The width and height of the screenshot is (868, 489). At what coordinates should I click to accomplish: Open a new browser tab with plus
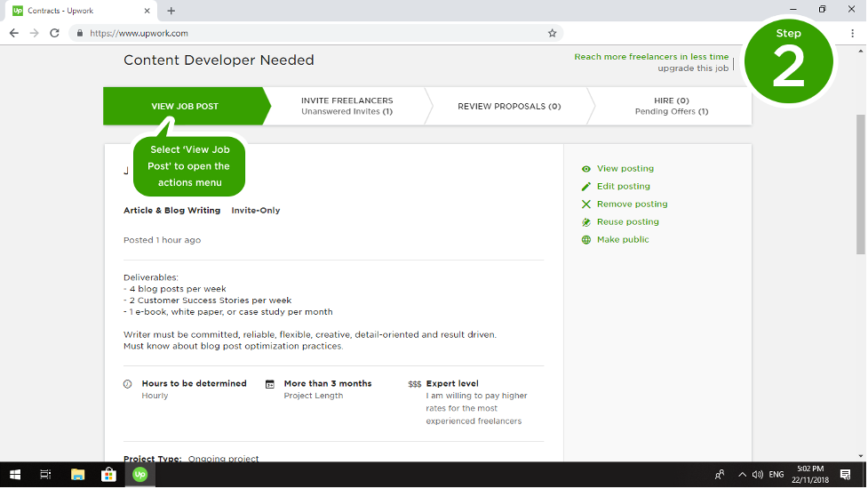click(171, 11)
